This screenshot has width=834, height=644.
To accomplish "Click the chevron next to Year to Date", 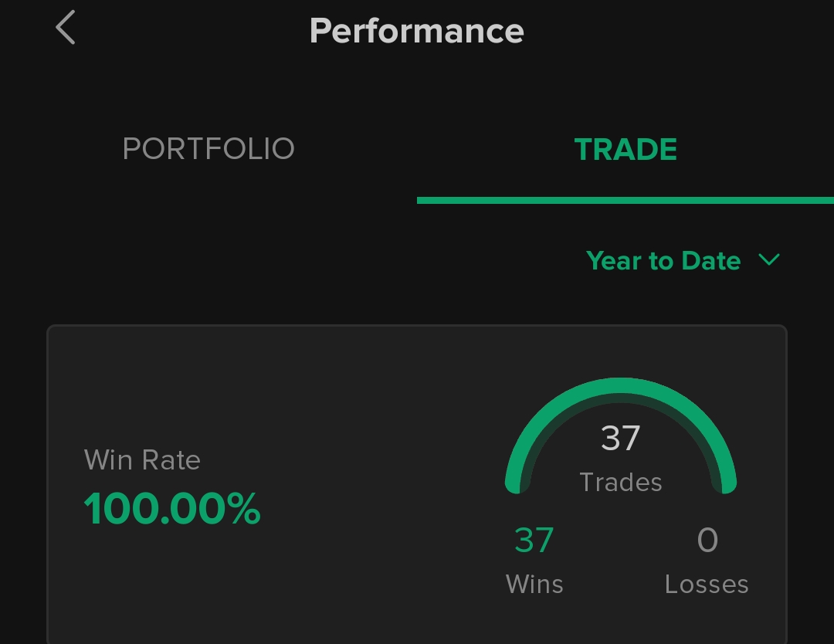I will click(x=769, y=259).
